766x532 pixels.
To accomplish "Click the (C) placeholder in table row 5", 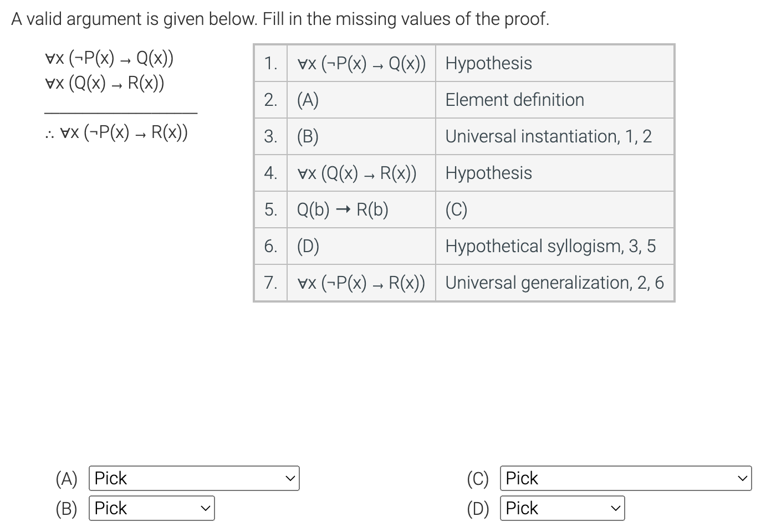I will tap(457, 209).
